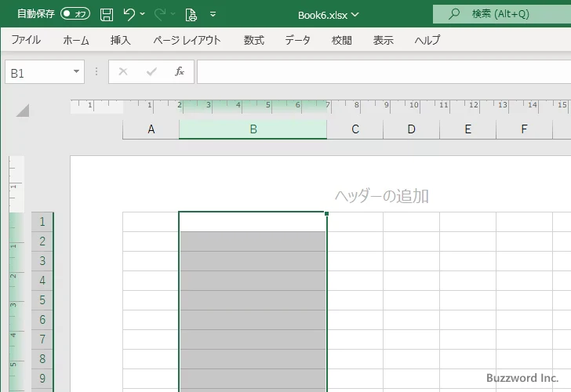This screenshot has width=571, height=392.
Task: Select row 3 header
Action: pyautogui.click(x=42, y=261)
